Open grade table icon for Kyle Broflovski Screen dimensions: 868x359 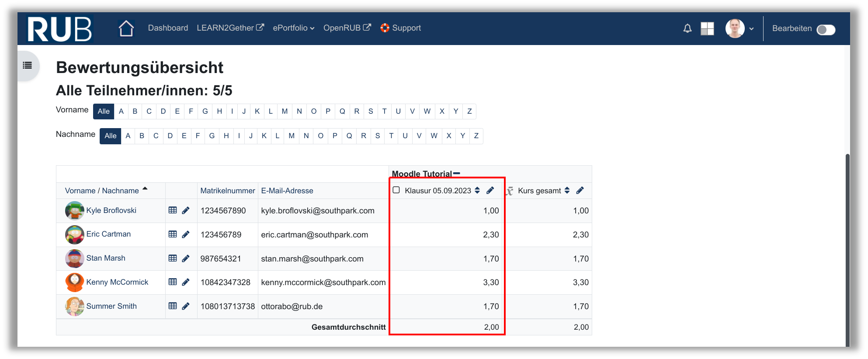173,210
